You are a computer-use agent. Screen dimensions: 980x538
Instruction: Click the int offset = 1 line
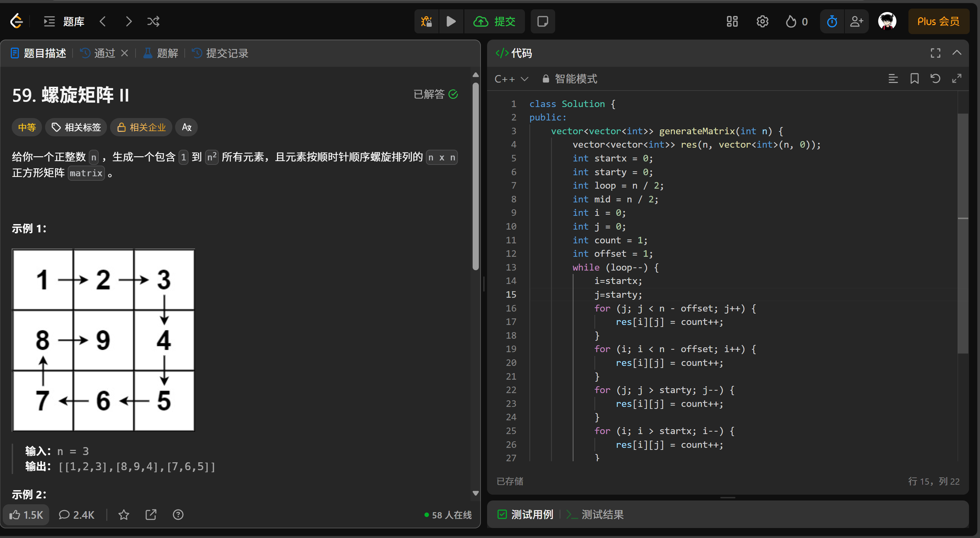(613, 254)
